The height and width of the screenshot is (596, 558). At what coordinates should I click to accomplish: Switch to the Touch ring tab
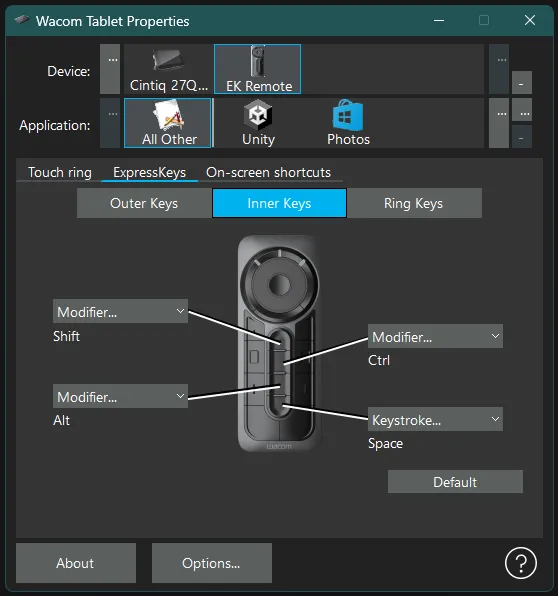pos(60,172)
